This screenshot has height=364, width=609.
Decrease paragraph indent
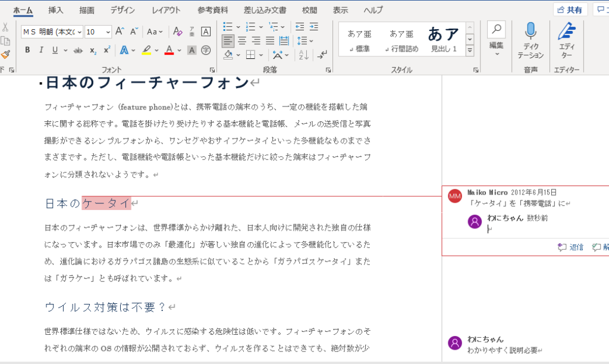300,26
